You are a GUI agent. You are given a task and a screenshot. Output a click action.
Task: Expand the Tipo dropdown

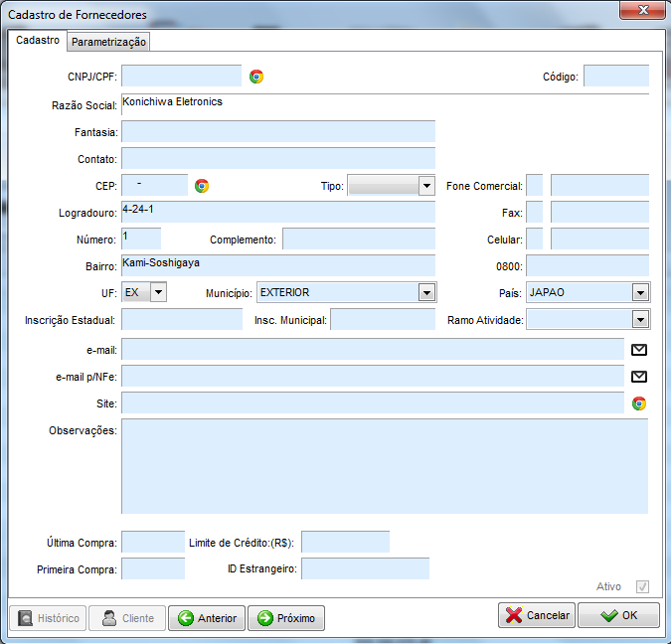426,186
